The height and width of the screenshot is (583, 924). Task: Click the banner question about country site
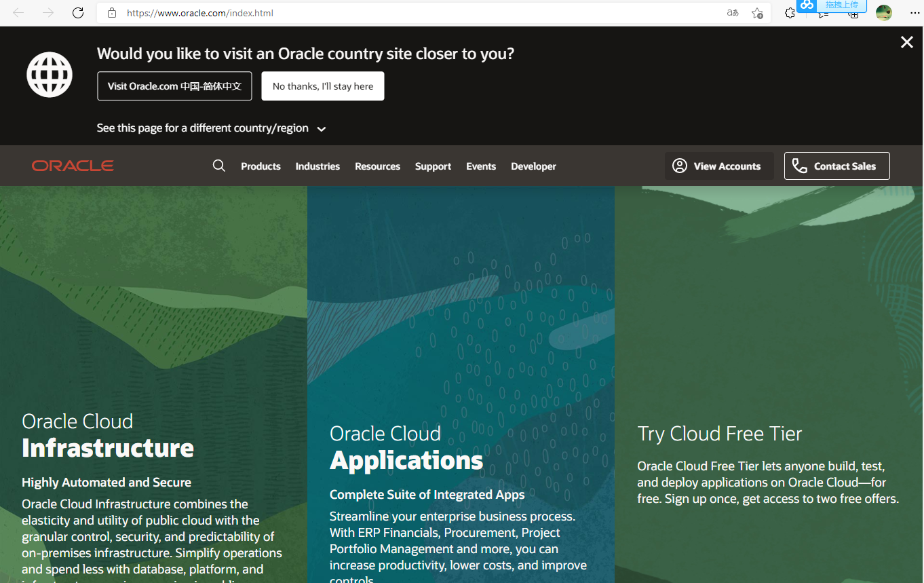(x=305, y=54)
